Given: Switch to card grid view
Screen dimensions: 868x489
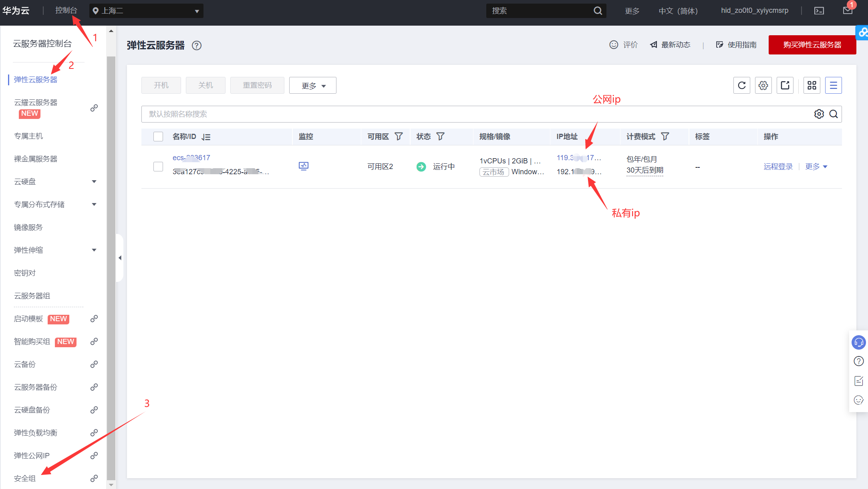Looking at the screenshot, I should click(812, 85).
